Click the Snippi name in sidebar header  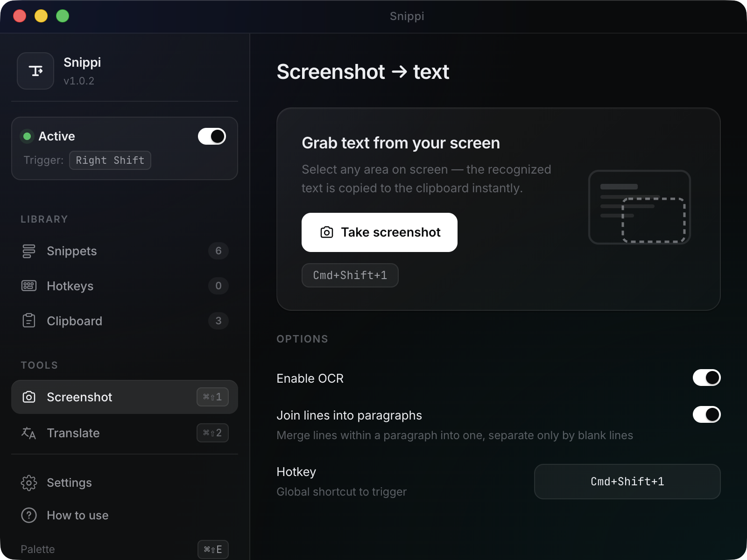point(82,62)
